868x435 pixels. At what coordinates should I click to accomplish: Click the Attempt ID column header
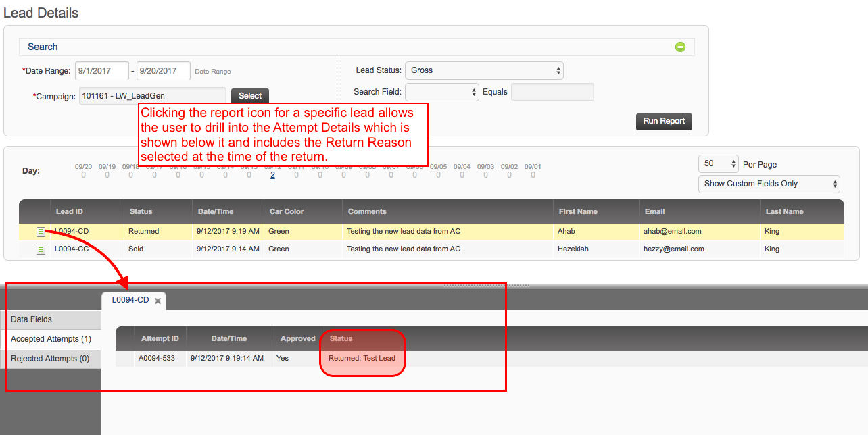pyautogui.click(x=160, y=338)
